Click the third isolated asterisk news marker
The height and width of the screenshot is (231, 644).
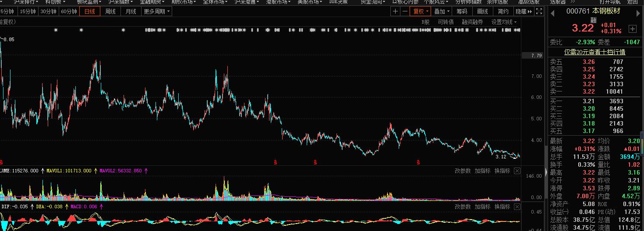(123, 30)
